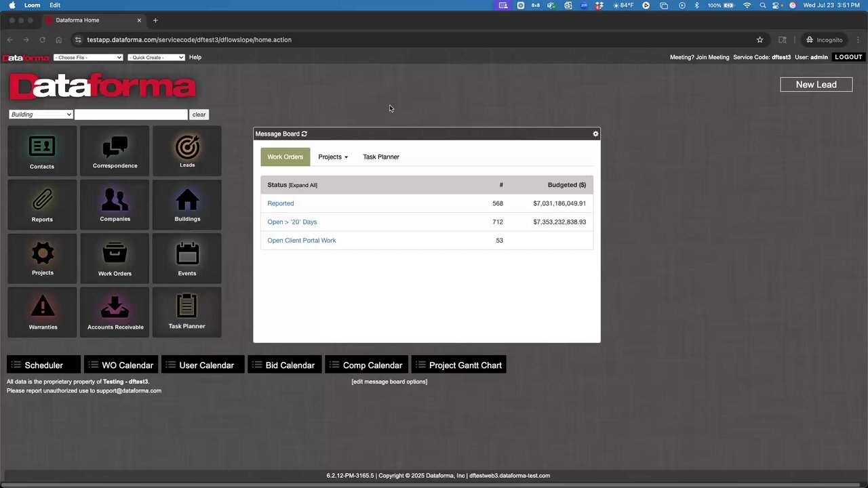This screenshot has height=488, width=868.
Task: Open the Warranties warning-triangle tile
Action: tap(42, 312)
